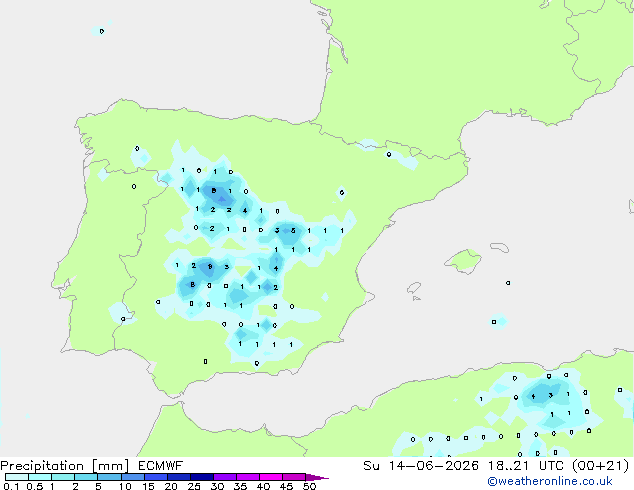Click the '35' legend scale label
The height and width of the screenshot is (490, 634).
click(240, 486)
